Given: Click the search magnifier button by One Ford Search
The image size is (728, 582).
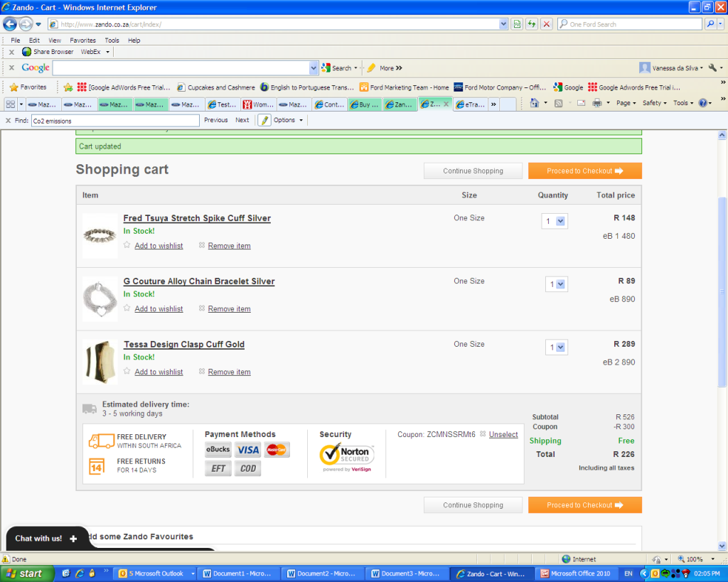Looking at the screenshot, I should tap(710, 24).
